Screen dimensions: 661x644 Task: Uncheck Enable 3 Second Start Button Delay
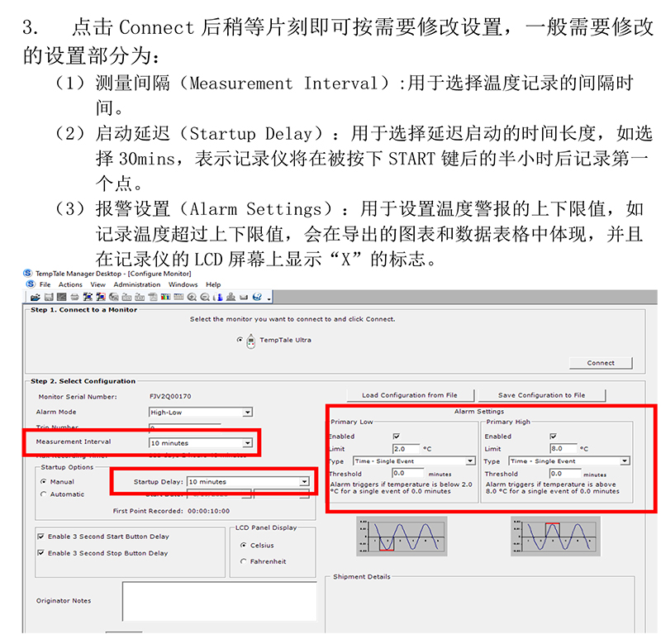[x=41, y=537]
